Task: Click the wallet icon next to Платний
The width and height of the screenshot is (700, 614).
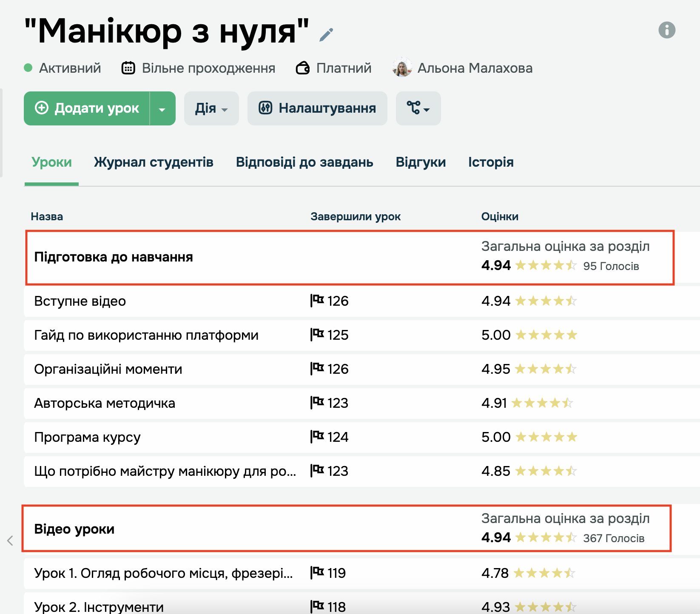Action: point(302,68)
